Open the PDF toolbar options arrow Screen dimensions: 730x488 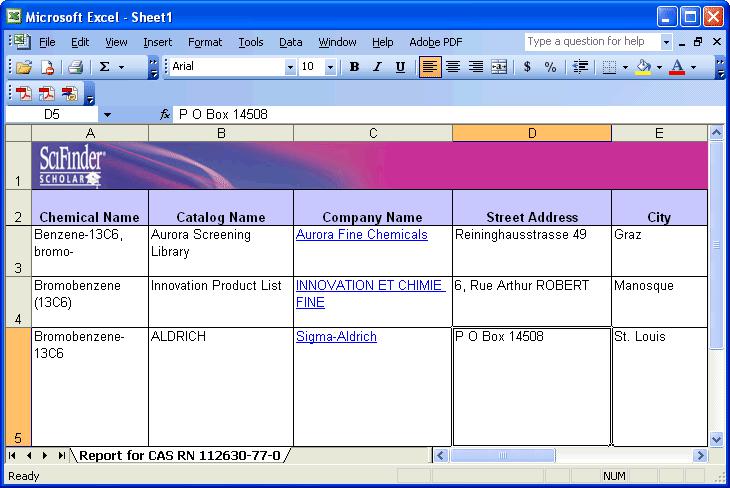(x=90, y=94)
